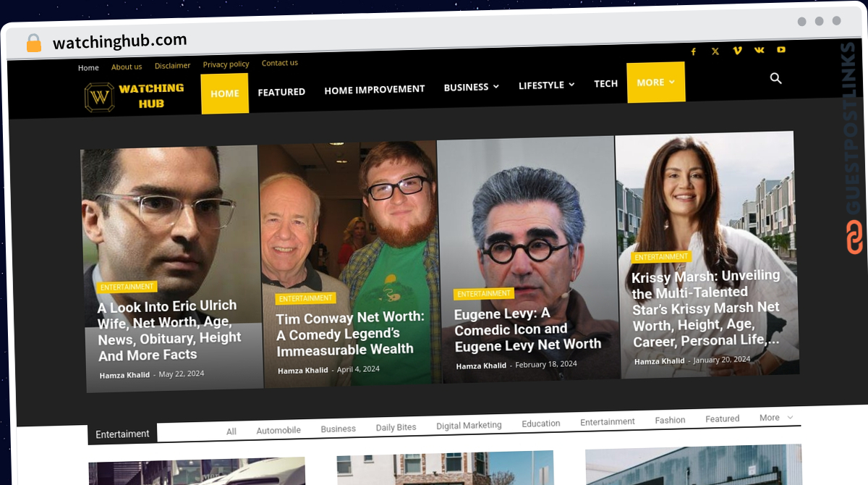The width and height of the screenshot is (868, 485).
Task: Select the yellow HOME item in the main navigation
Action: pyautogui.click(x=225, y=93)
